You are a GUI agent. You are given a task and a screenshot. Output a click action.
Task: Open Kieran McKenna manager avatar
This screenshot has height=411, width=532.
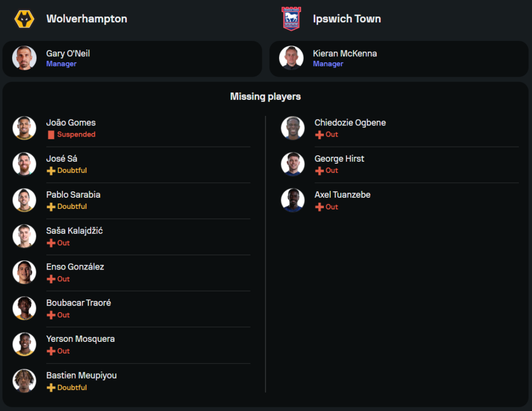(x=292, y=58)
